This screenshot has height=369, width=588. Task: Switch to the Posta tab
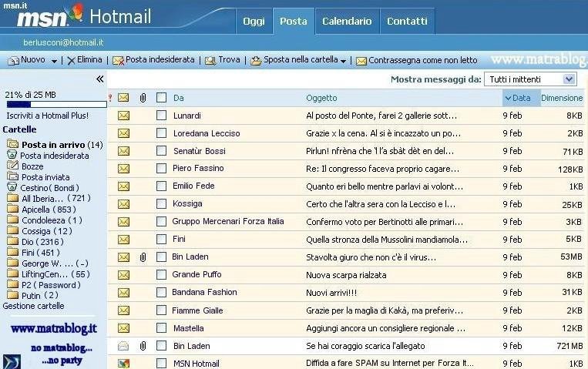[294, 22]
